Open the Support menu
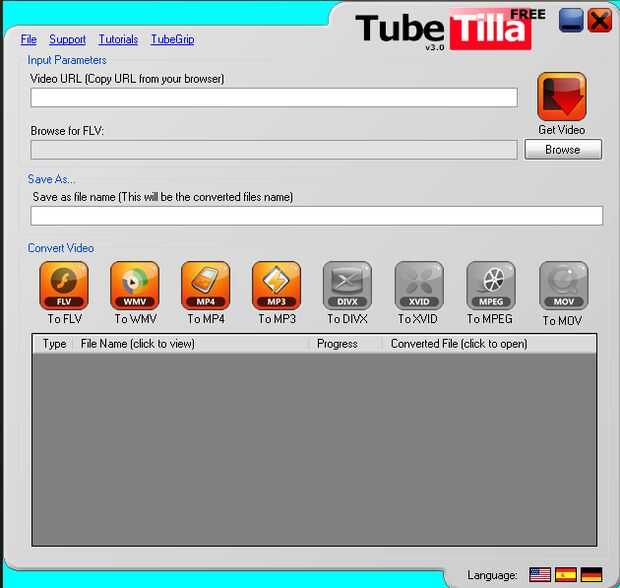Screen dimensions: 620x588 click(x=67, y=39)
